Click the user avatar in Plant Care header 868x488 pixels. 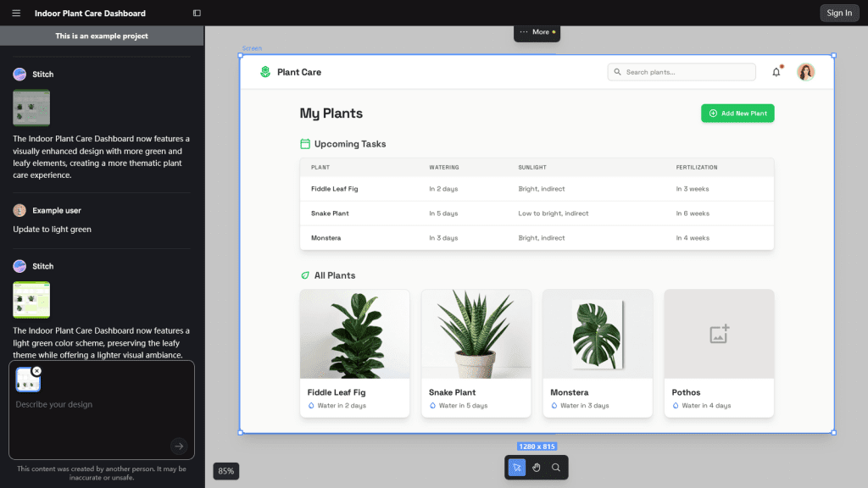[x=805, y=72]
